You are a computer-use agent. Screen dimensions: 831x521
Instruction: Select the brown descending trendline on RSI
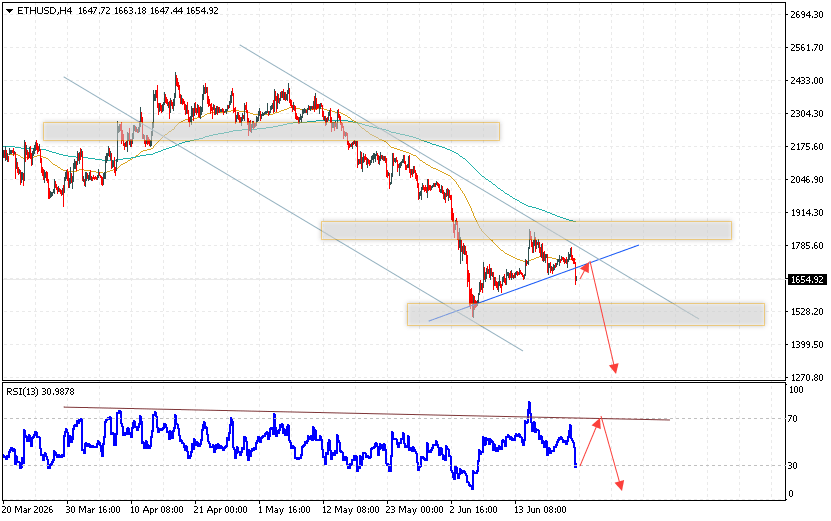pyautogui.click(x=366, y=413)
